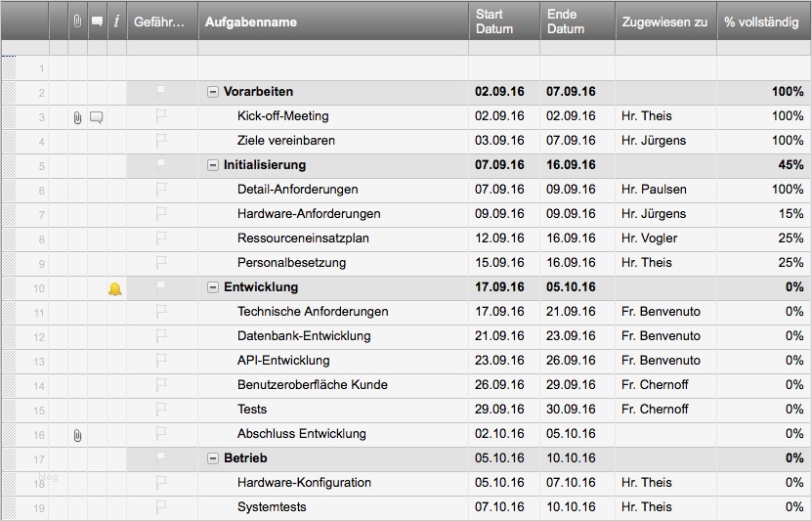Click the Zugewiesen zu column header
This screenshot has height=521, width=812.
(664, 22)
